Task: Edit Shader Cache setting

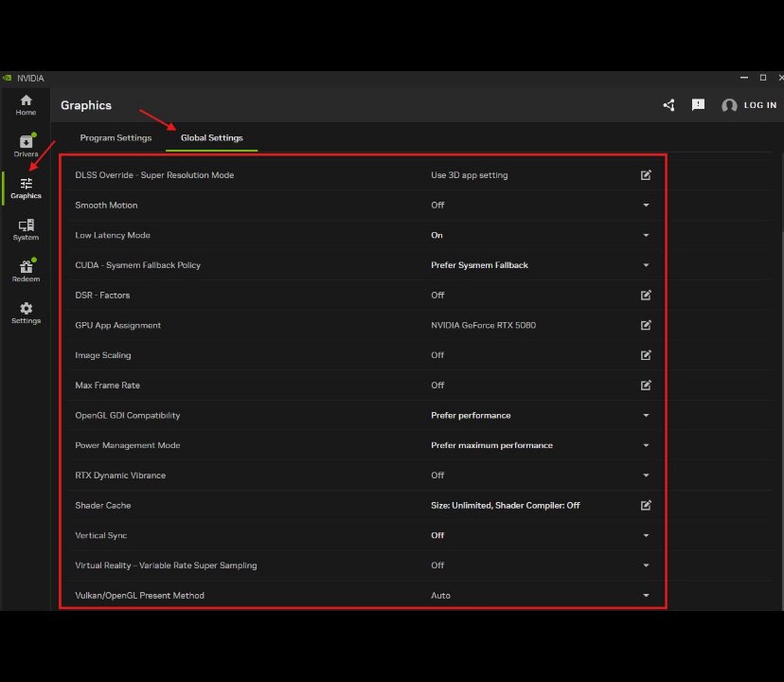Action: [x=646, y=505]
